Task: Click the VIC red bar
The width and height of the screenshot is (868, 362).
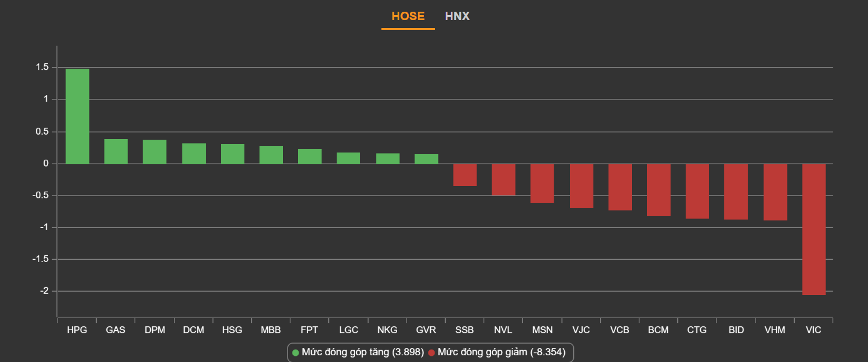Action: (814, 229)
